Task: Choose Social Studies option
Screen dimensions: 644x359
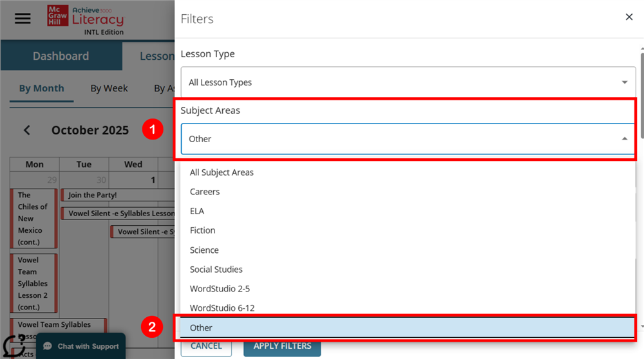Action: 216,270
